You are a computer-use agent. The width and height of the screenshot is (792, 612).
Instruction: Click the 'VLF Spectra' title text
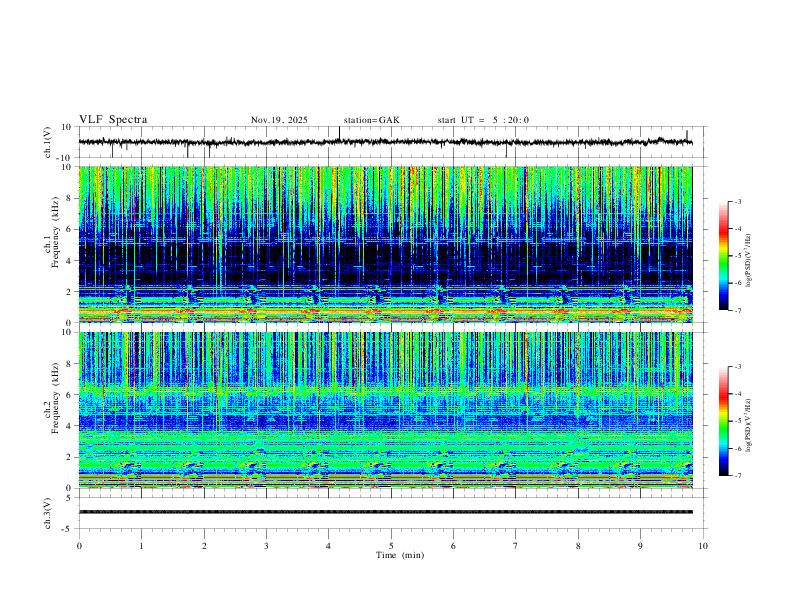click(x=113, y=119)
